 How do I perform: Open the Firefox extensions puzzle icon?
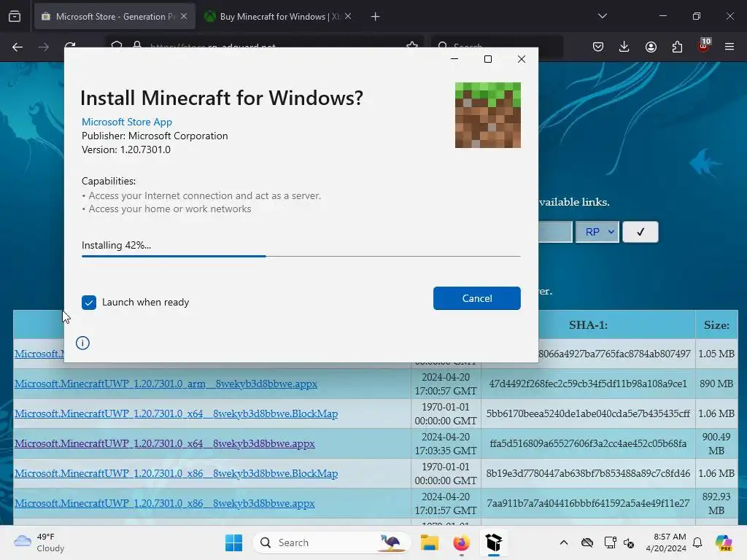pyautogui.click(x=677, y=47)
